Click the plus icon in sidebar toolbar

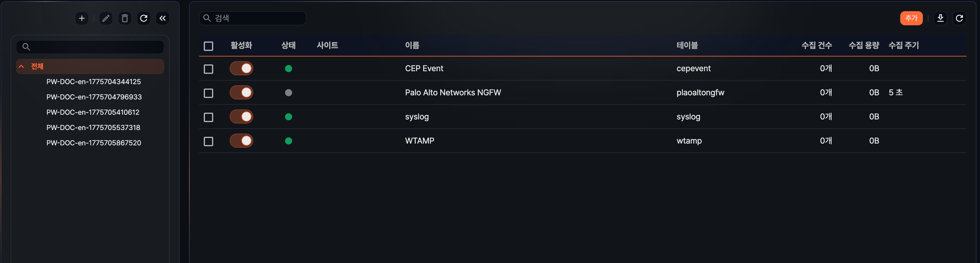[82, 18]
